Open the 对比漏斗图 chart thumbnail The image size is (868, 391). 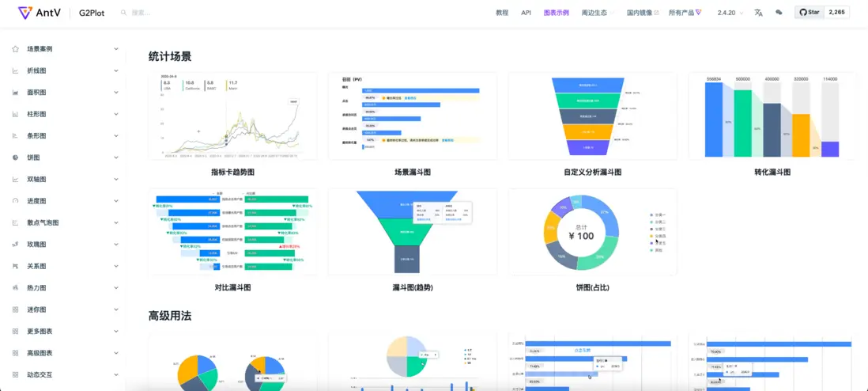click(233, 232)
